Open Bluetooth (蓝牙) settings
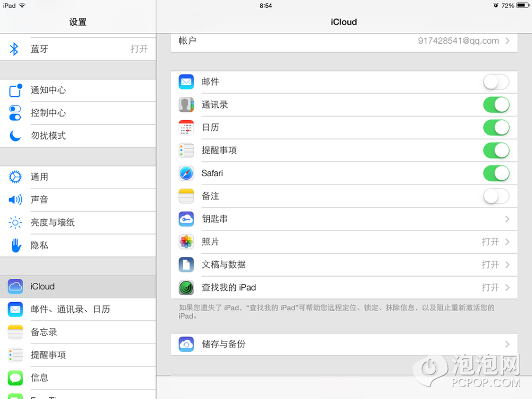This screenshot has height=399, width=532. click(78, 49)
